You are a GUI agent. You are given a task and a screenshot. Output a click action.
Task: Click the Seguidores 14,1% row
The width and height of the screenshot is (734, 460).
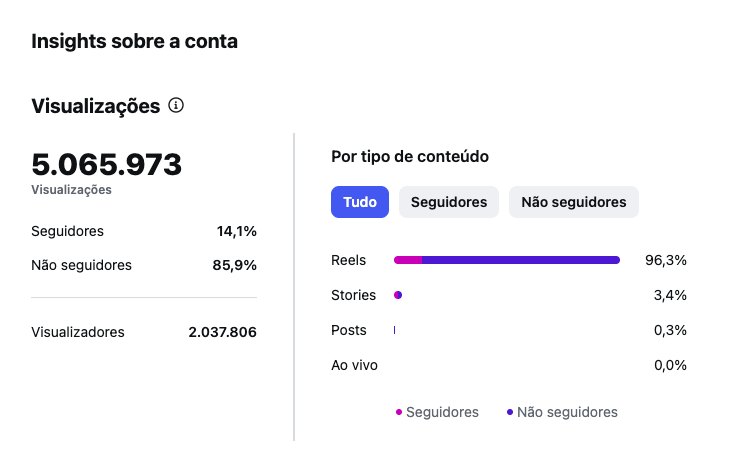(144, 231)
